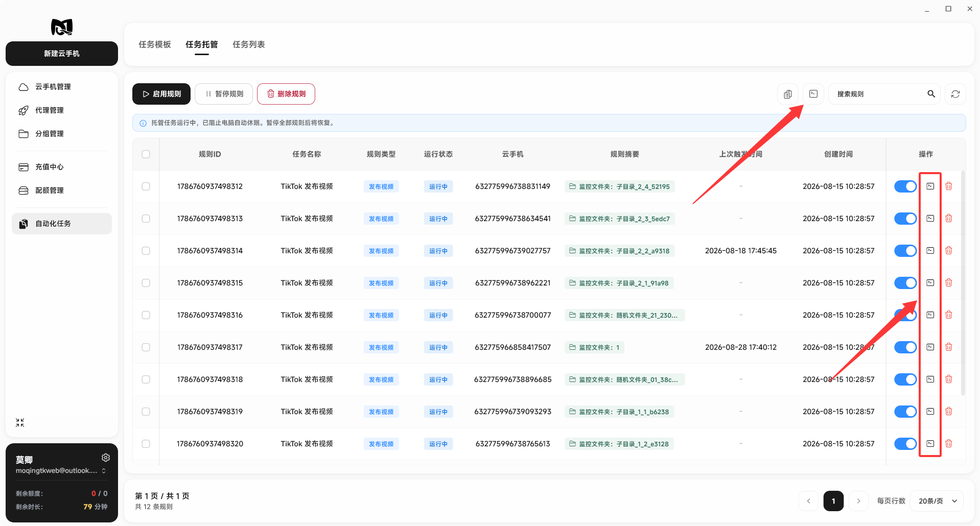
Task: Click 监控文件夹: 1 summary tag
Action: coord(594,347)
